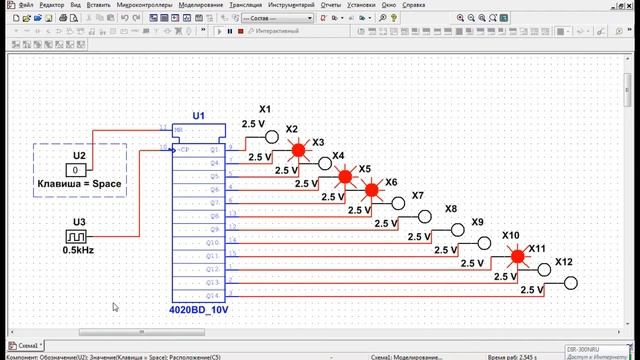The height and width of the screenshot is (360, 640).
Task: Open help with the yellow bulb icon
Action: click(x=394, y=18)
